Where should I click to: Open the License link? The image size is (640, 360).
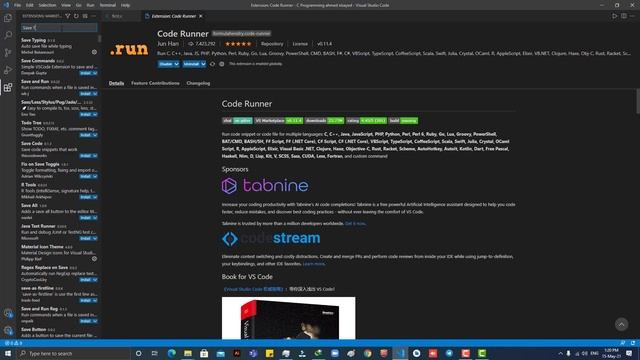click(300, 44)
